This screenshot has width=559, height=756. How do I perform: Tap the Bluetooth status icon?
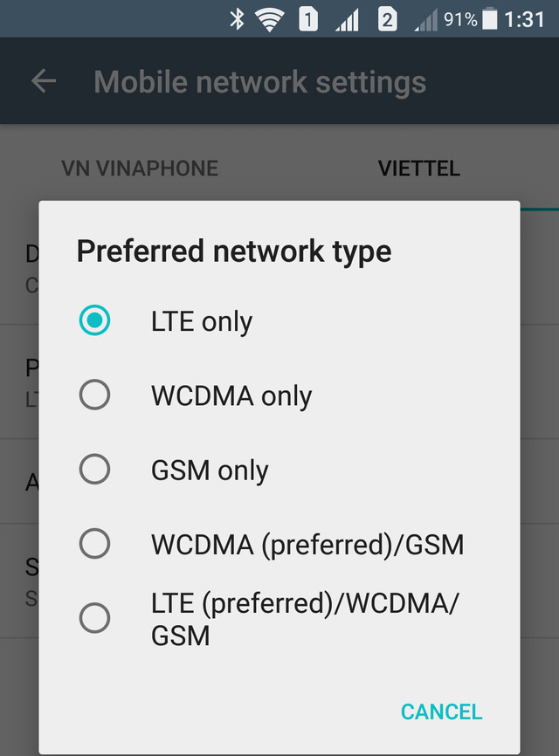(237, 19)
